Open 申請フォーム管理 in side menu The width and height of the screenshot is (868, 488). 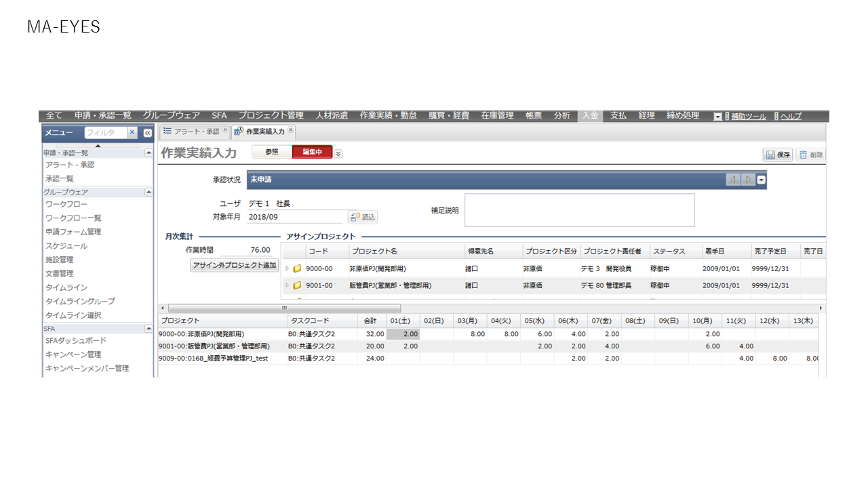pos(73,232)
